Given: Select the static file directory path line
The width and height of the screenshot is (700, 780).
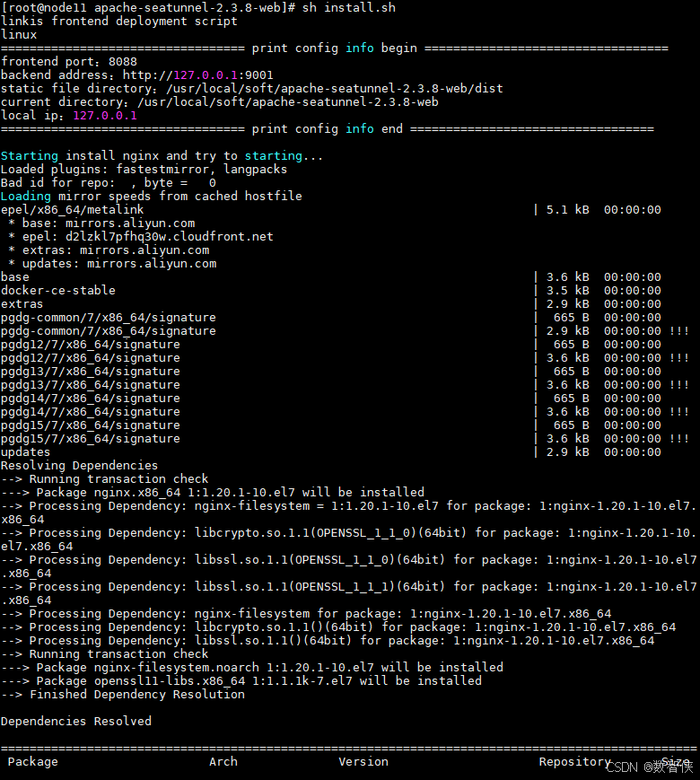Looking at the screenshot, I should 252,88.
